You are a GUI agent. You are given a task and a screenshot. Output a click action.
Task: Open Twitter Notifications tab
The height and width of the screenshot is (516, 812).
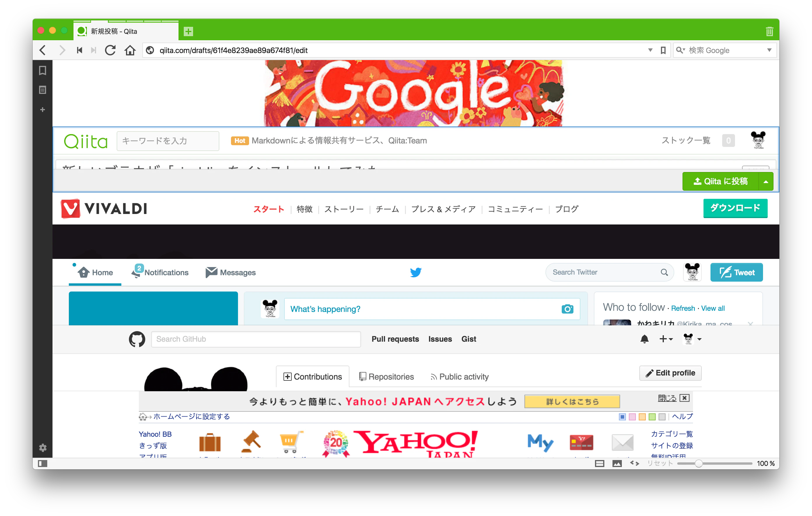160,272
